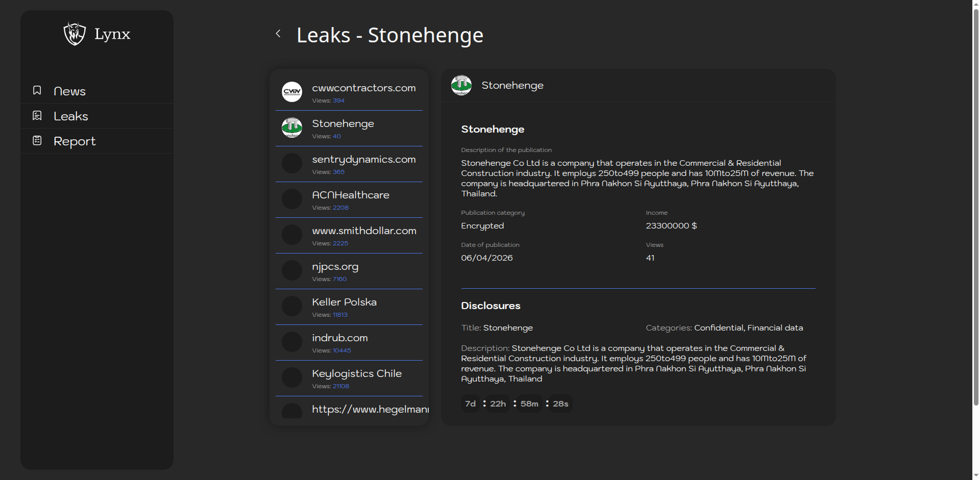Viewport: 980px width, 480px height.
Task: Click 'Views: 7160' under njpcs.org
Action: tap(329, 279)
